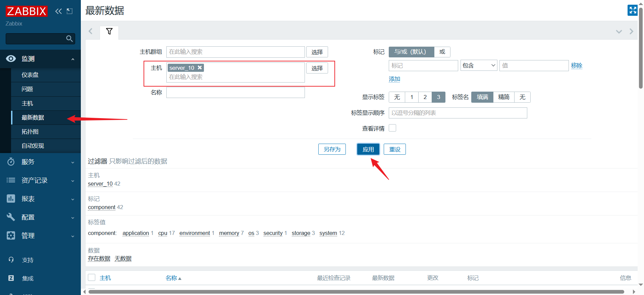The height and width of the screenshot is (295, 644).
Task: Open the 包含 tag operator dropdown
Action: click(479, 65)
